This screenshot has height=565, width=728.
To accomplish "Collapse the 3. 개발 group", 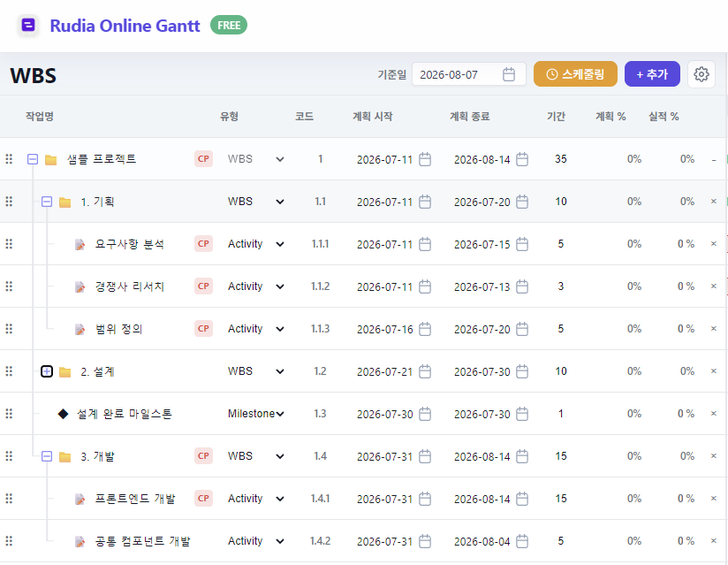I will coord(47,456).
